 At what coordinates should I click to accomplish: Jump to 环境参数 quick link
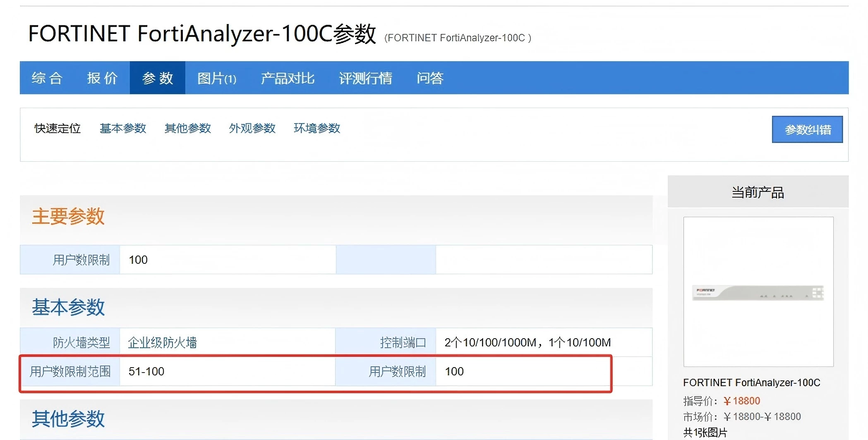[x=317, y=128]
